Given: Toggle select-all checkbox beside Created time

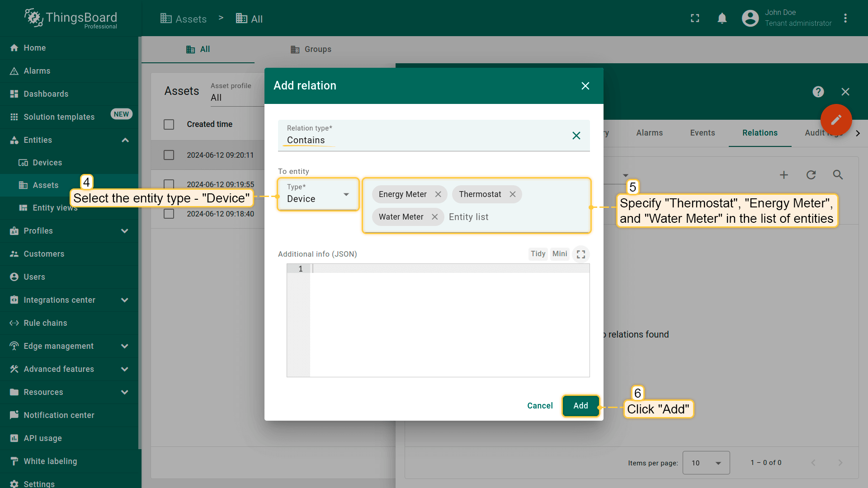Looking at the screenshot, I should [x=169, y=124].
